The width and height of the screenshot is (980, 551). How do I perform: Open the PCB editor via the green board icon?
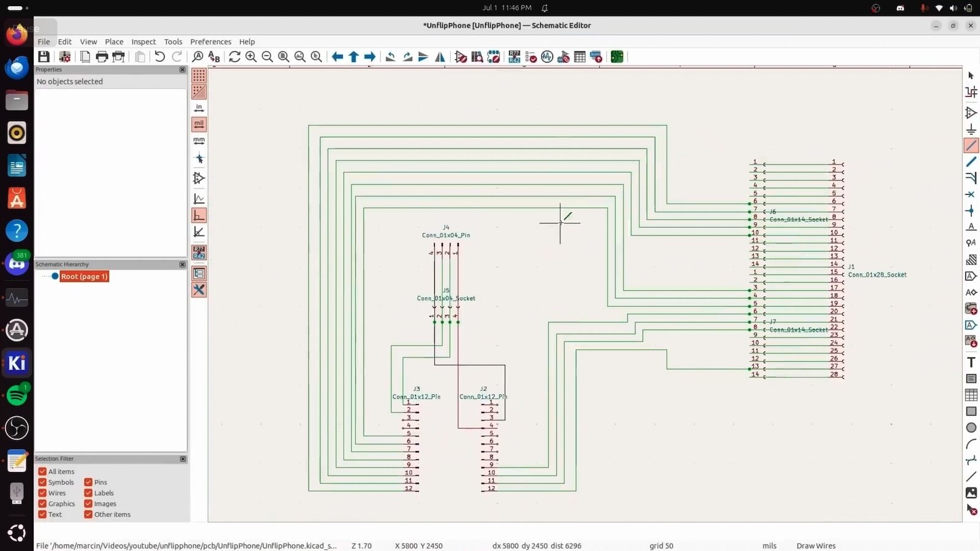[x=617, y=57]
